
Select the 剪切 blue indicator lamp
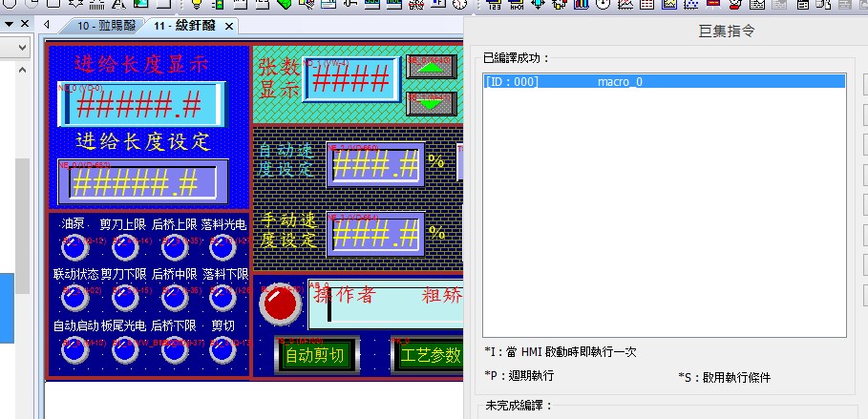point(223,350)
